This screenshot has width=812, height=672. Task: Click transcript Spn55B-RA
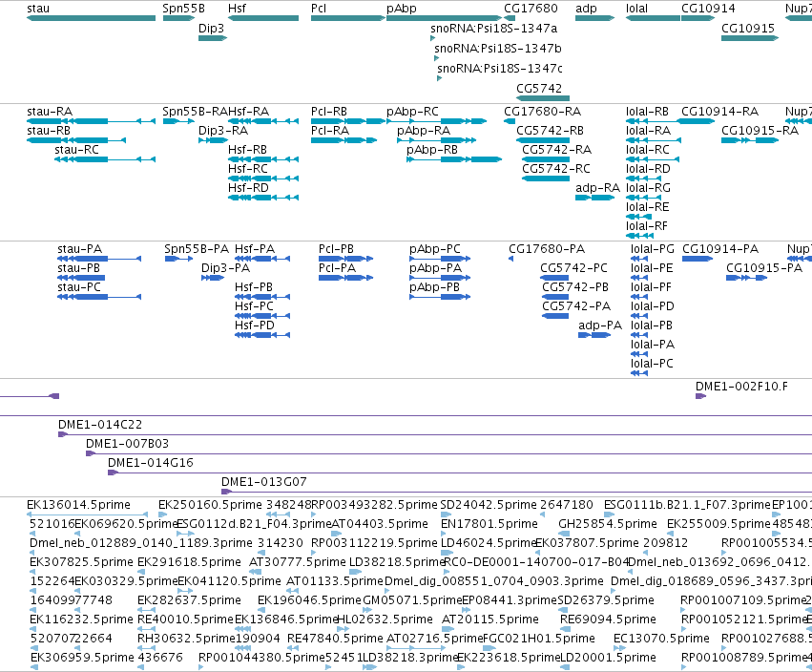coord(178,121)
